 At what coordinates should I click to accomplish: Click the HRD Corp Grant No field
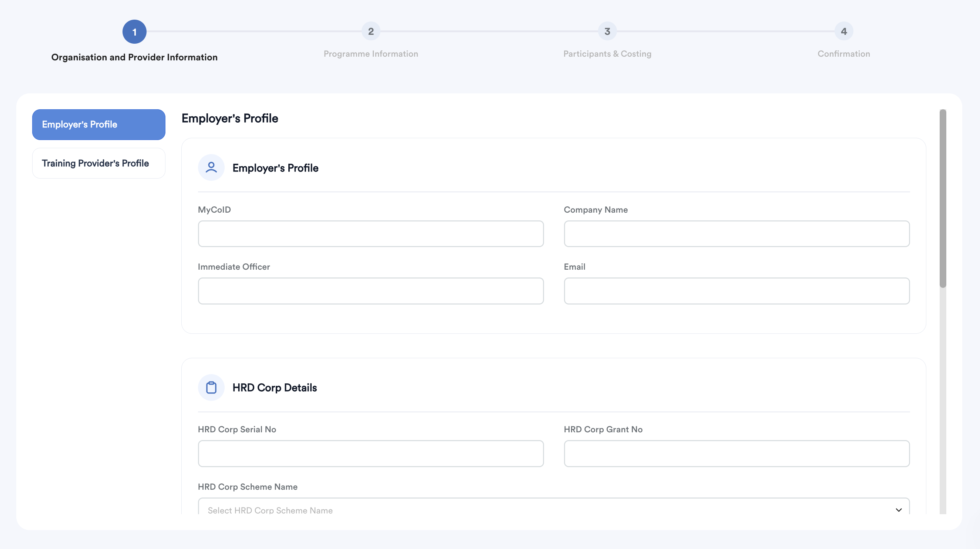point(736,453)
